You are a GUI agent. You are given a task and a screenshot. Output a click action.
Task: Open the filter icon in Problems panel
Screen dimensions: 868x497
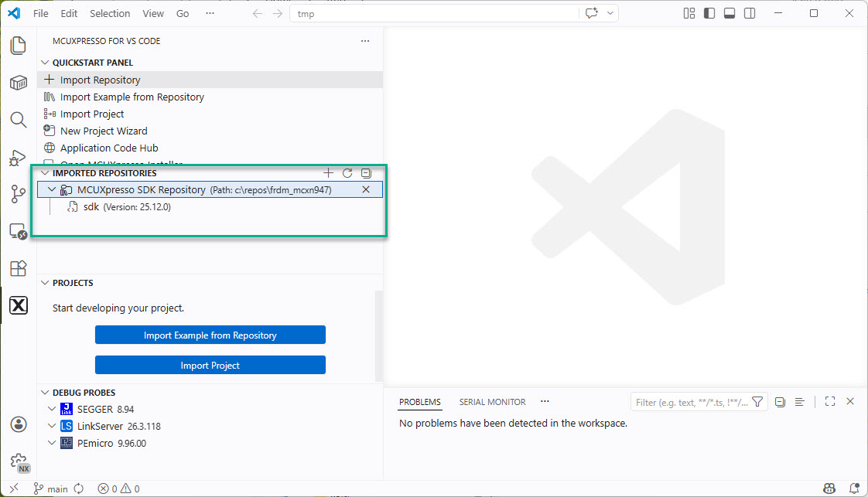757,402
